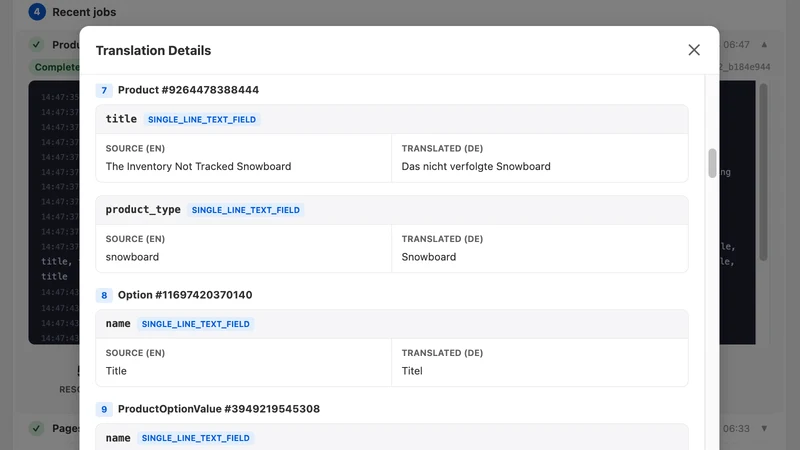
Task: Select translated text Snowboard in product_type
Action: pyautogui.click(x=429, y=257)
